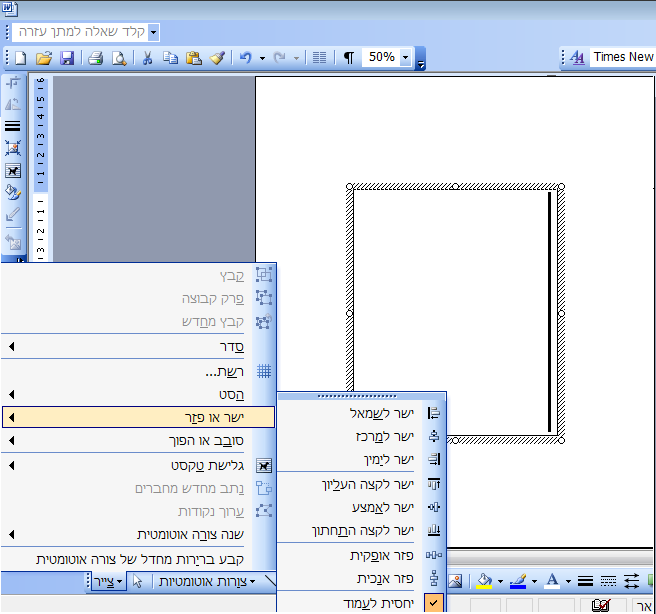Open Print Preview with the magnifier icon
The image size is (656, 614).
[119, 58]
